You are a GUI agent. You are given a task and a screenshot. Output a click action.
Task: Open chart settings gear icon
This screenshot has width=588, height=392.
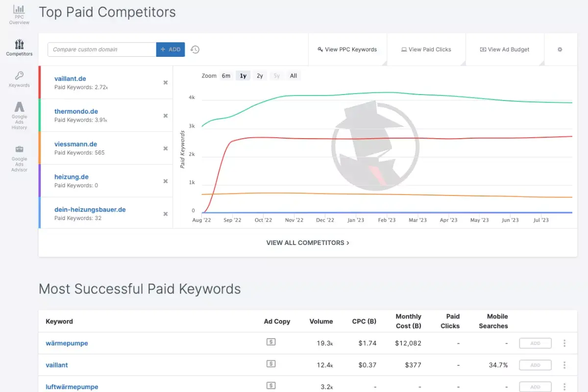[560, 49]
